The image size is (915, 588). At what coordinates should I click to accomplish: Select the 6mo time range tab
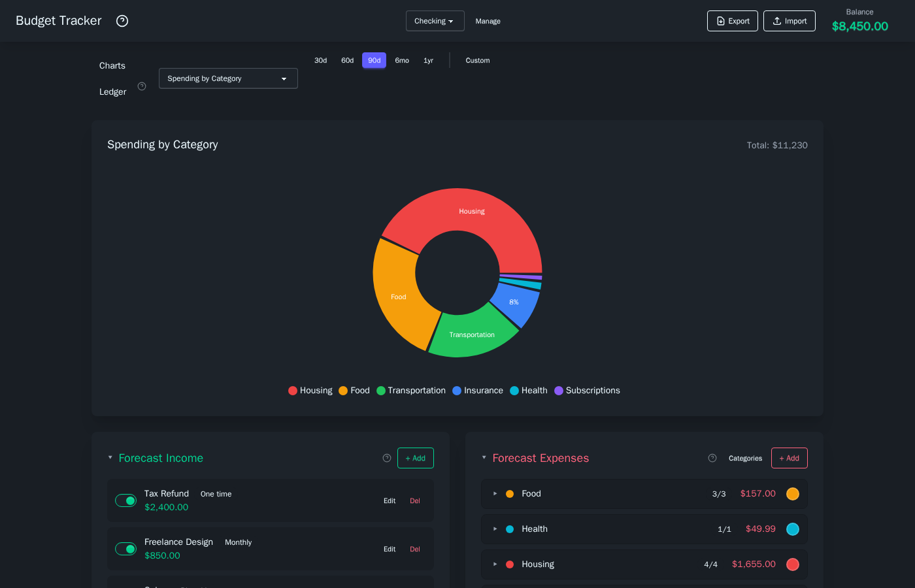pyautogui.click(x=402, y=61)
